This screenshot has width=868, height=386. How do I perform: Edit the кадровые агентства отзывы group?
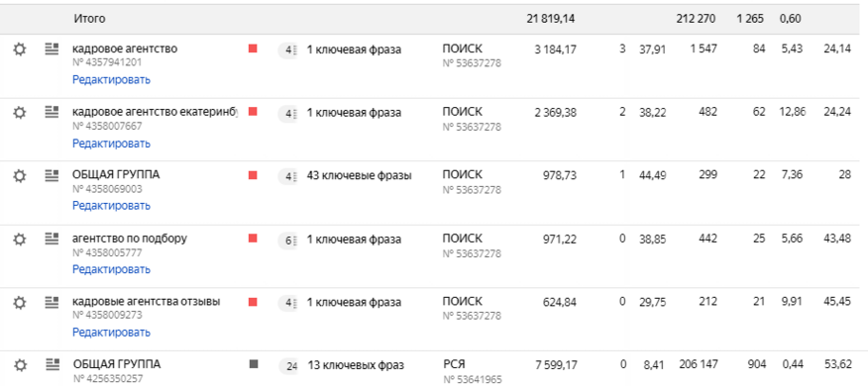111,333
